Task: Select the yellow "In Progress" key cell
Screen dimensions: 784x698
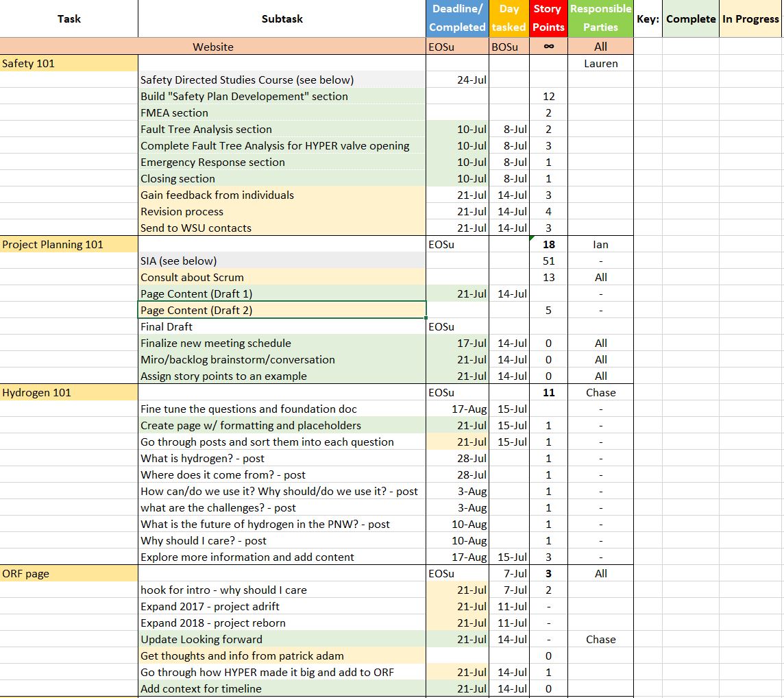Action: tap(750, 19)
